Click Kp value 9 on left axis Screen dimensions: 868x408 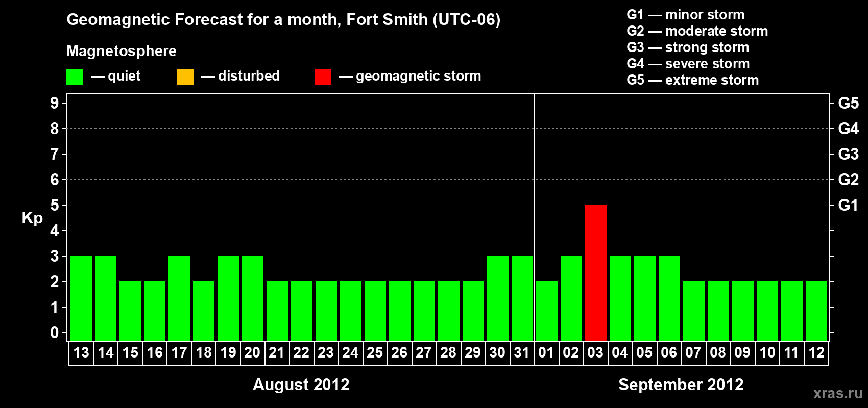[55, 103]
